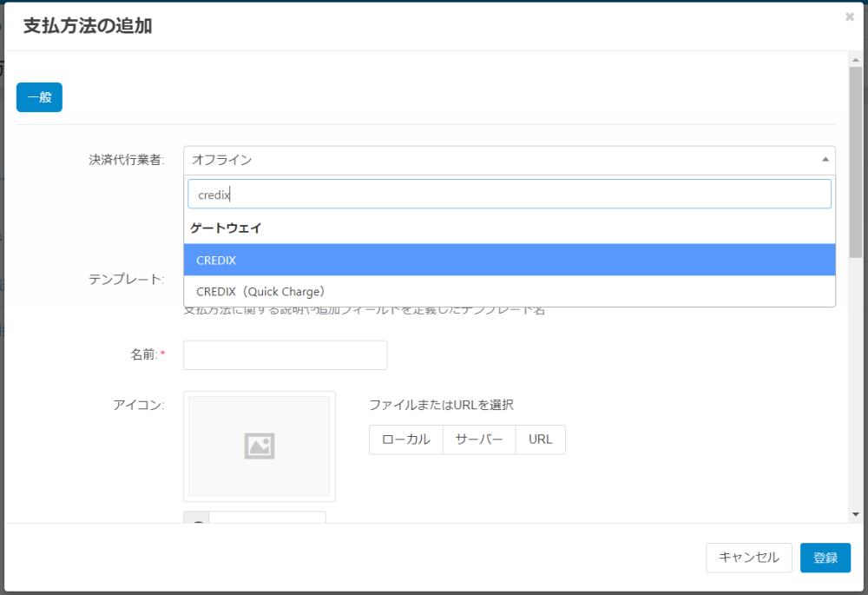Click the ローカル file source button
868x595 pixels.
(405, 440)
